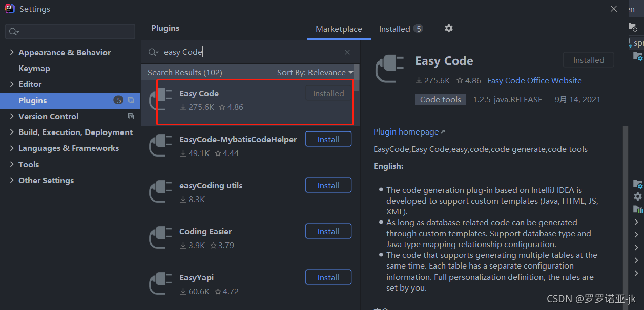Select Plugins in settings tree
This screenshot has width=644, height=310.
pos(70,100)
